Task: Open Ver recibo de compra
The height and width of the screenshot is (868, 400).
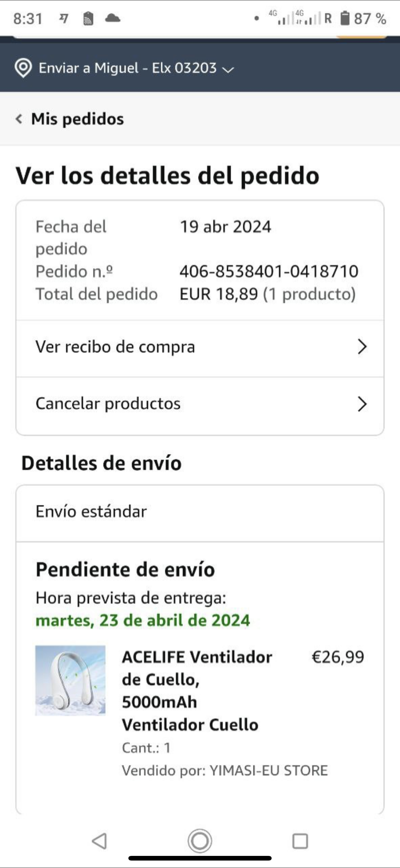Action: coord(115,347)
